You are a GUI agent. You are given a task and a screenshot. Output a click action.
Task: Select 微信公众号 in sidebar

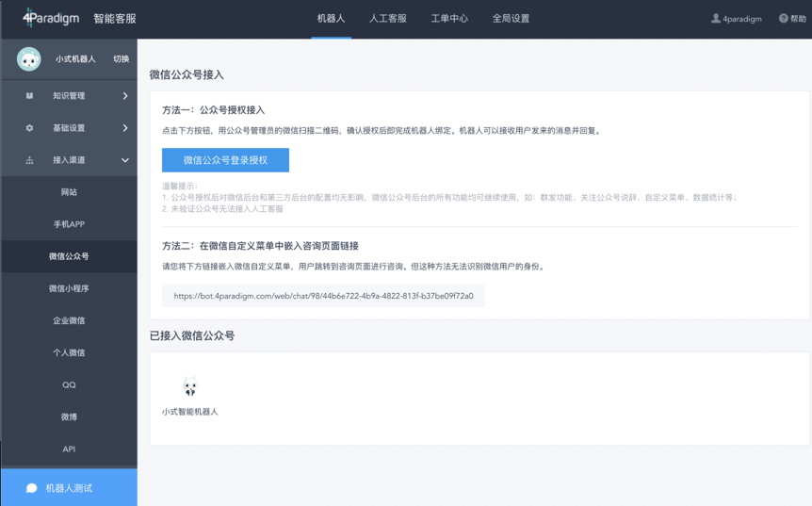click(69, 256)
